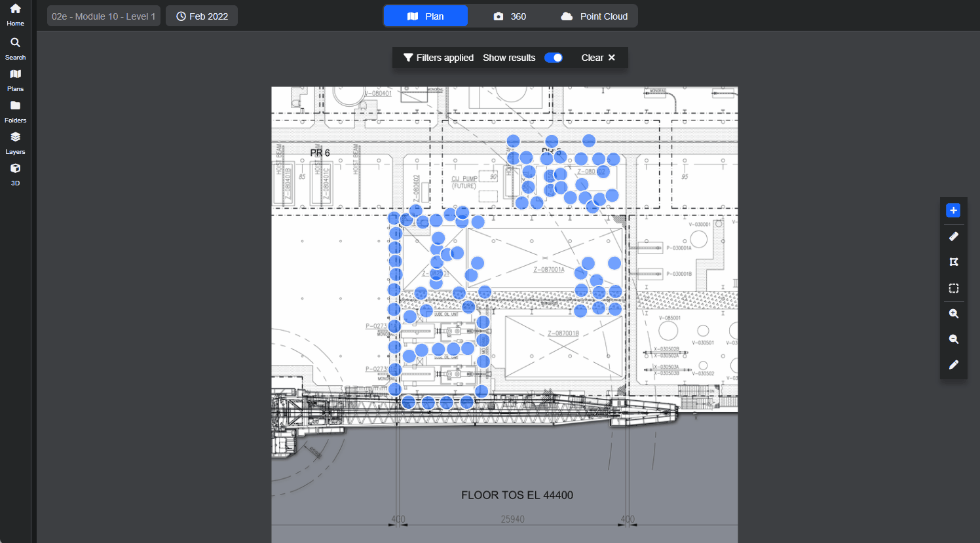The image size is (980, 543).
Task: Click the P-030001A pump label
Action: [x=679, y=248]
